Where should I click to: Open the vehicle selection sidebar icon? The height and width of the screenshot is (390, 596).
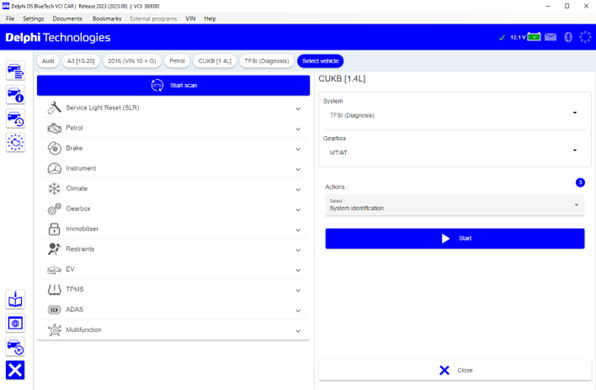pyautogui.click(x=15, y=71)
